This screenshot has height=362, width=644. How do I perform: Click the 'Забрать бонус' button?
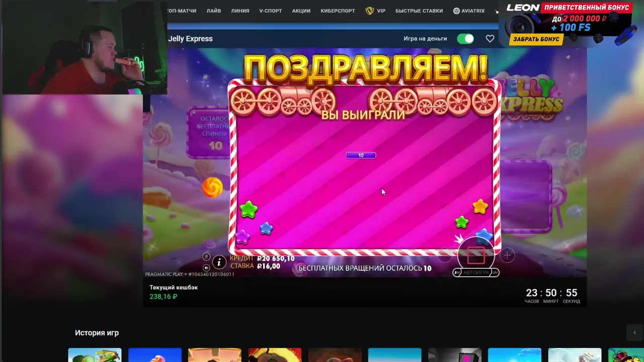536,39
